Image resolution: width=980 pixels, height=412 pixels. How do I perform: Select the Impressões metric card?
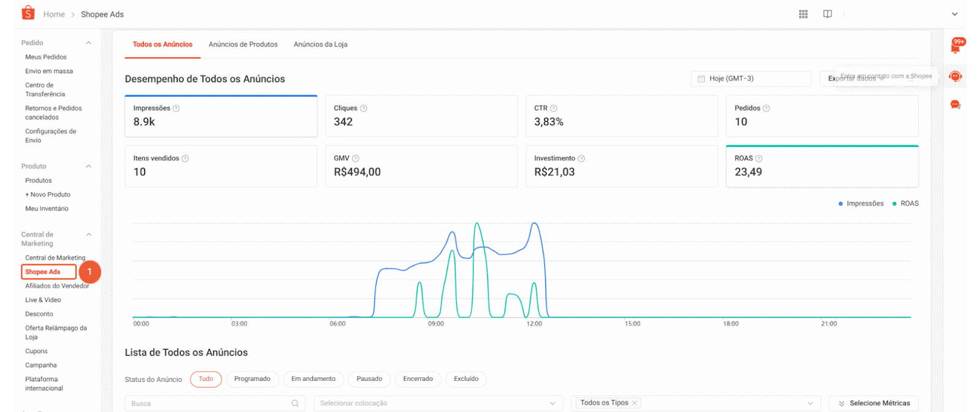(x=221, y=116)
